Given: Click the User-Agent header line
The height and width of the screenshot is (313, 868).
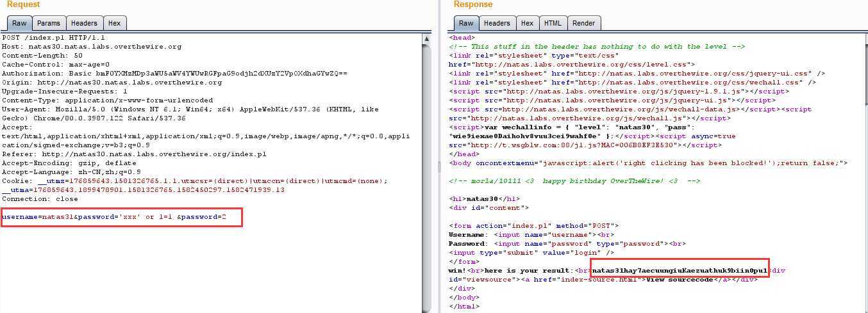Looking at the screenshot, I should pyautogui.click(x=192, y=109).
